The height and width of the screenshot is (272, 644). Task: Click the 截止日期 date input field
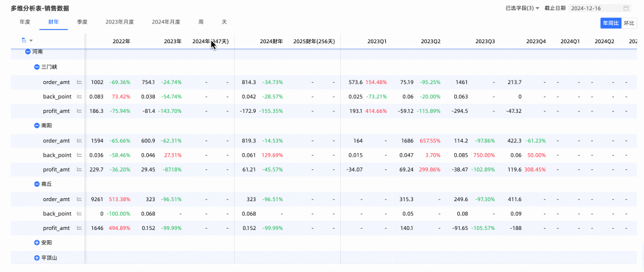pos(594,8)
